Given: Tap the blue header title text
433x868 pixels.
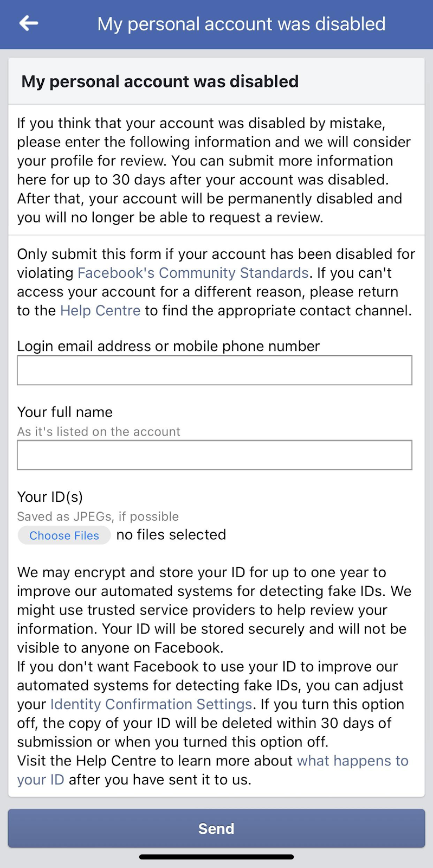Looking at the screenshot, I should tap(241, 24).
